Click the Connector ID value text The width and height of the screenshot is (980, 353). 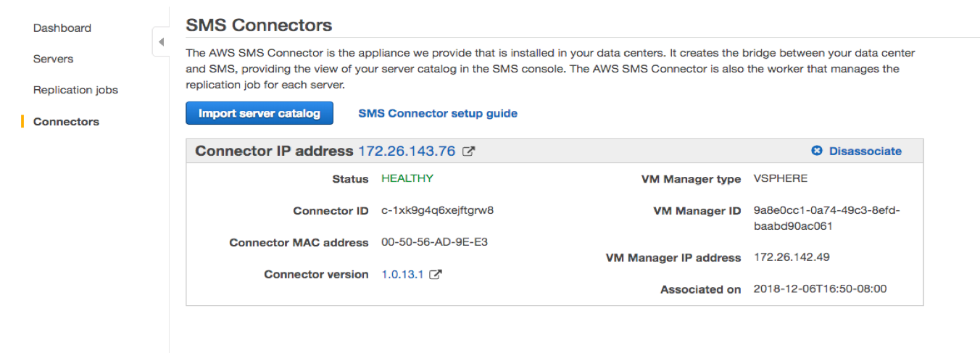[438, 211]
